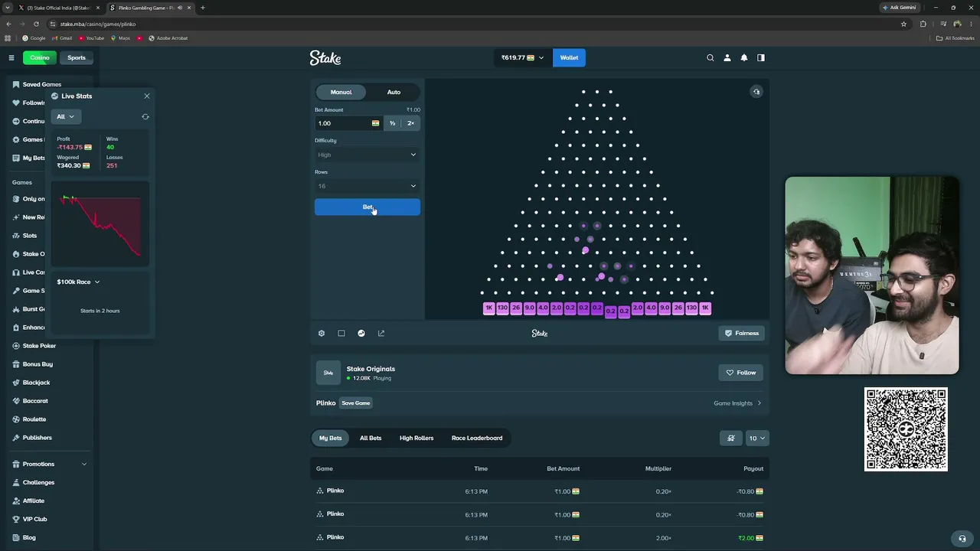
Task: Open live support chat icon
Action: tap(962, 538)
